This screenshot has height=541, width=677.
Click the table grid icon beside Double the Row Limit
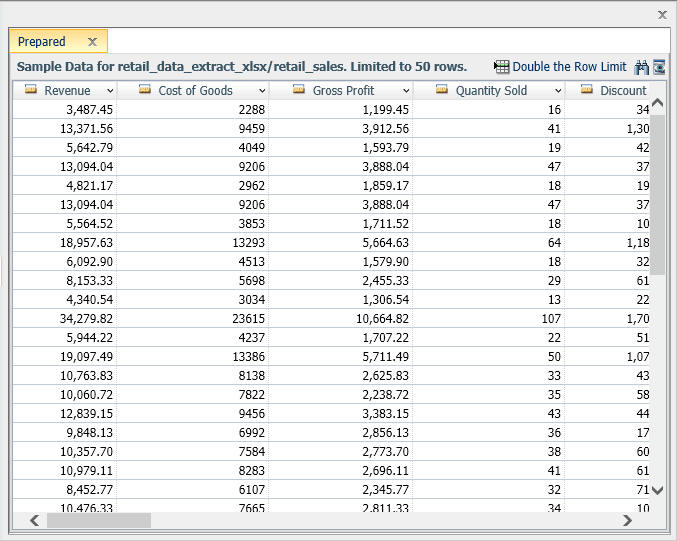pyautogui.click(x=502, y=67)
